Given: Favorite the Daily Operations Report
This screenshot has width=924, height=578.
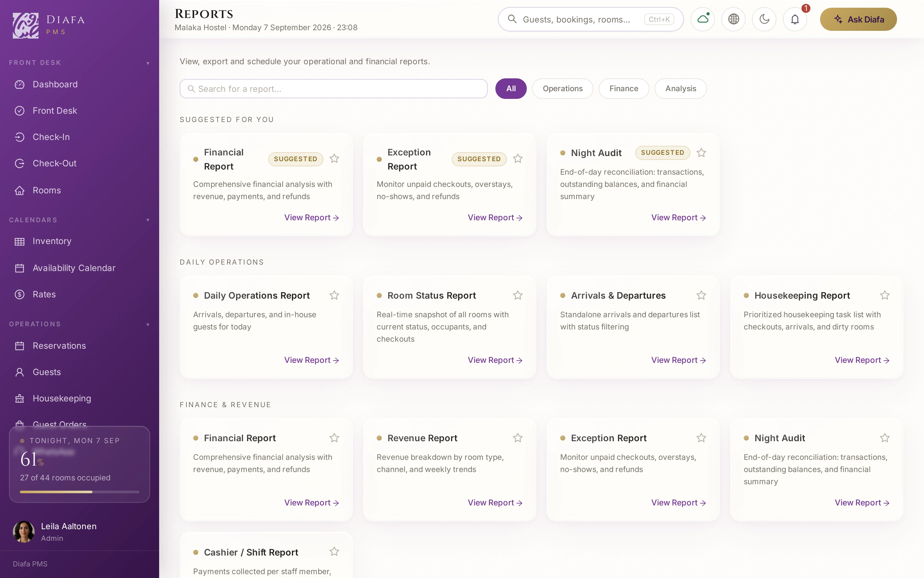Looking at the screenshot, I should (x=334, y=295).
